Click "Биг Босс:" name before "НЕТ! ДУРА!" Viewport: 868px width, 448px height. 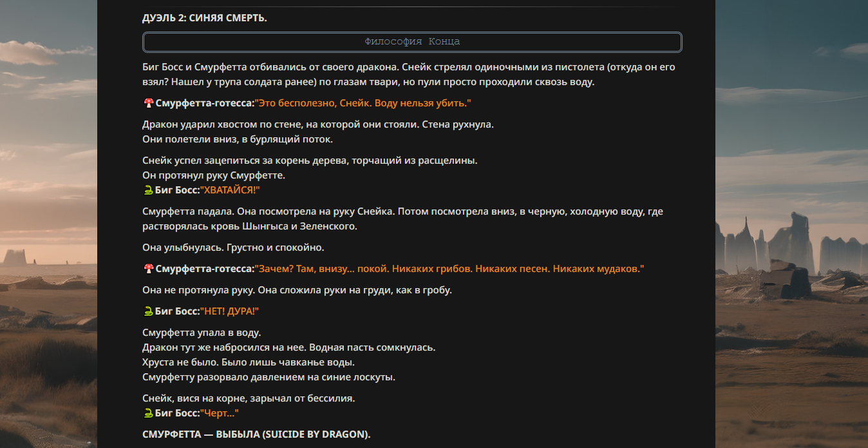tap(177, 311)
